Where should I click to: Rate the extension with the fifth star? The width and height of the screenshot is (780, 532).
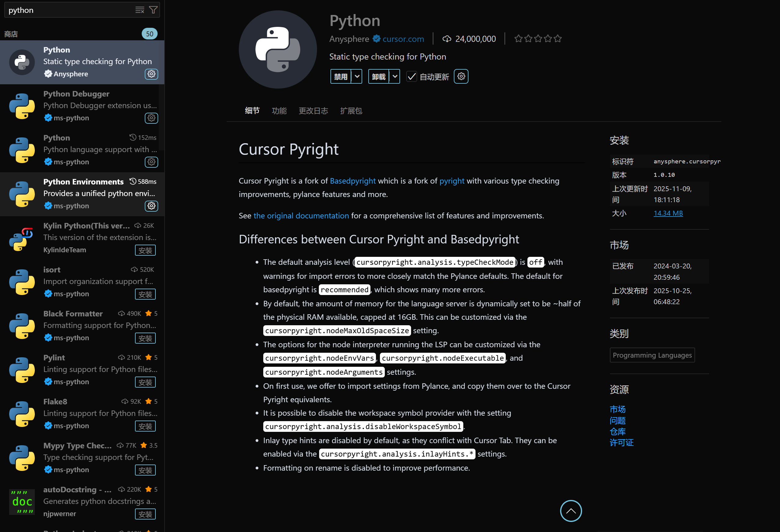click(558, 39)
